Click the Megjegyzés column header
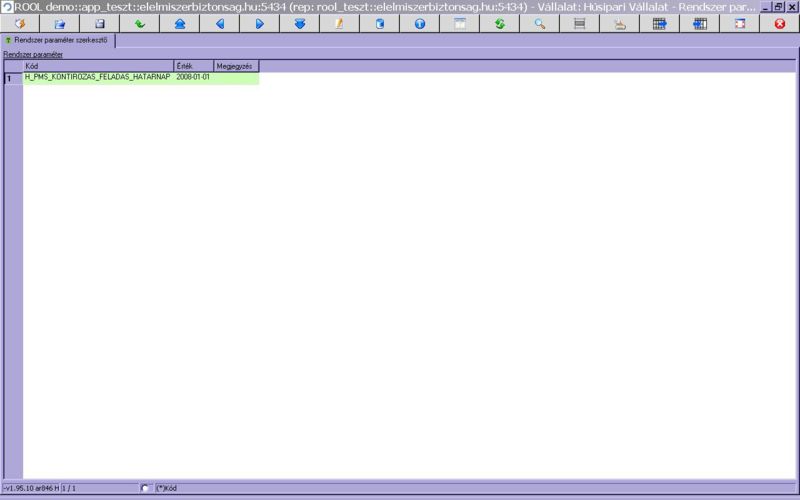This screenshot has height=500, width=800. point(236,66)
